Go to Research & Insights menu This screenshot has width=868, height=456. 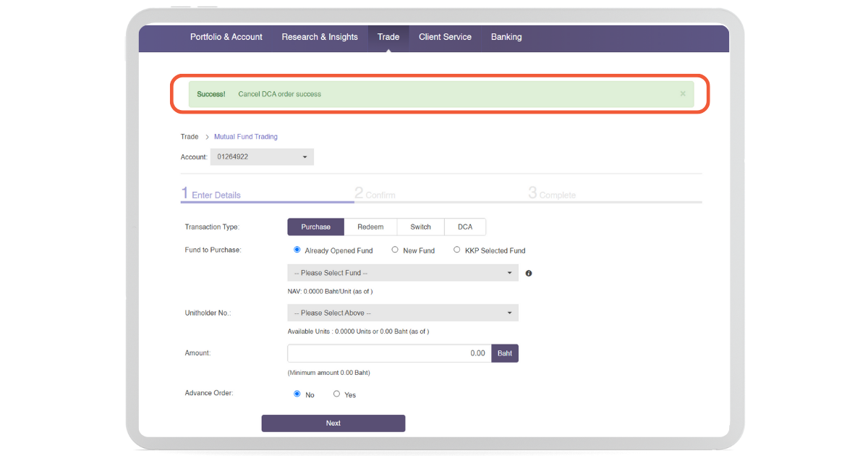click(320, 37)
